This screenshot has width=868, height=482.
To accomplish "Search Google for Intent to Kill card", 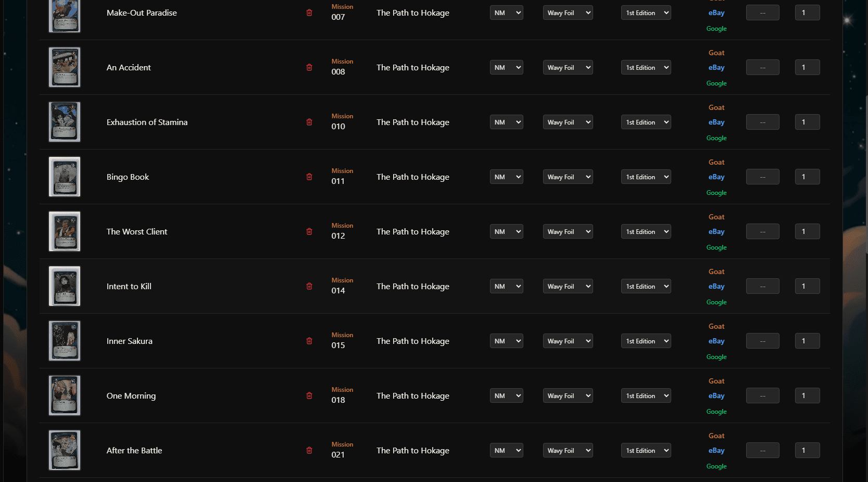I will click(716, 302).
